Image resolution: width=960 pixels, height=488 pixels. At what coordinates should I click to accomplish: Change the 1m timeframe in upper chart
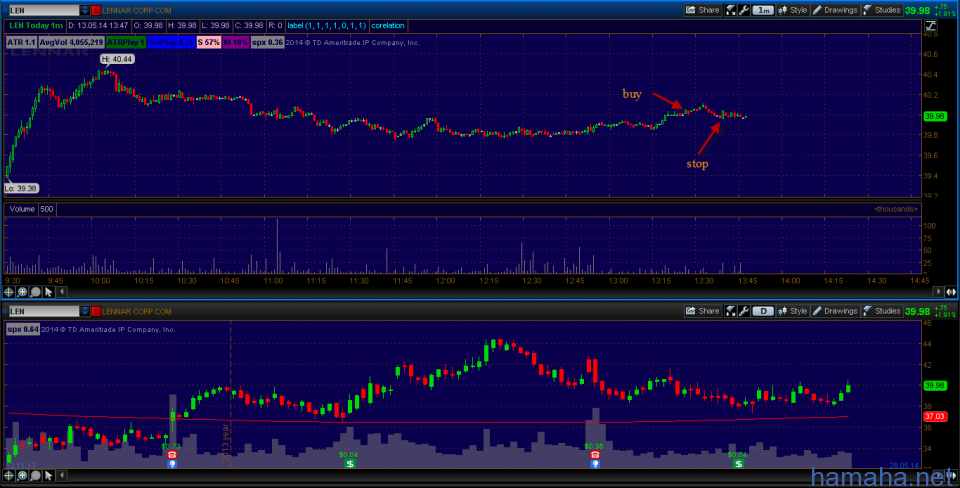pyautogui.click(x=763, y=10)
